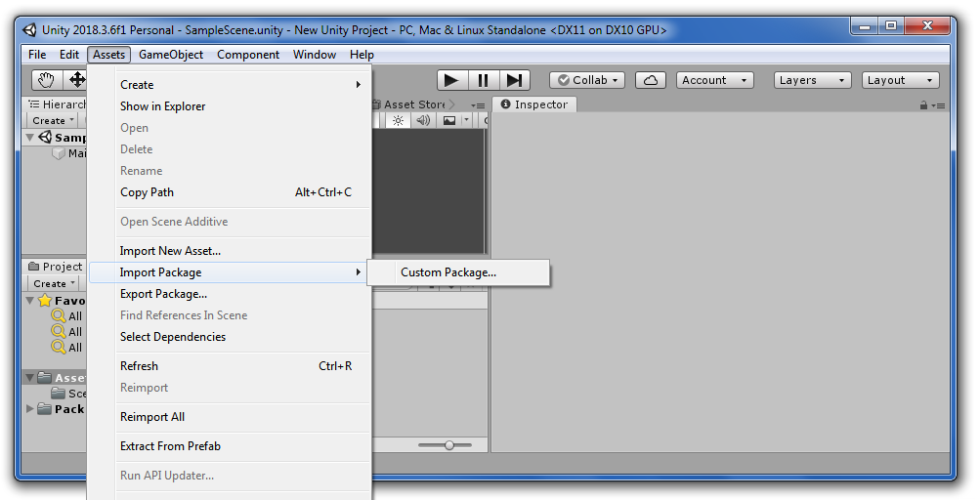This screenshot has height=500, width=980.
Task: Click the Unity logo in title bar
Action: point(29,29)
